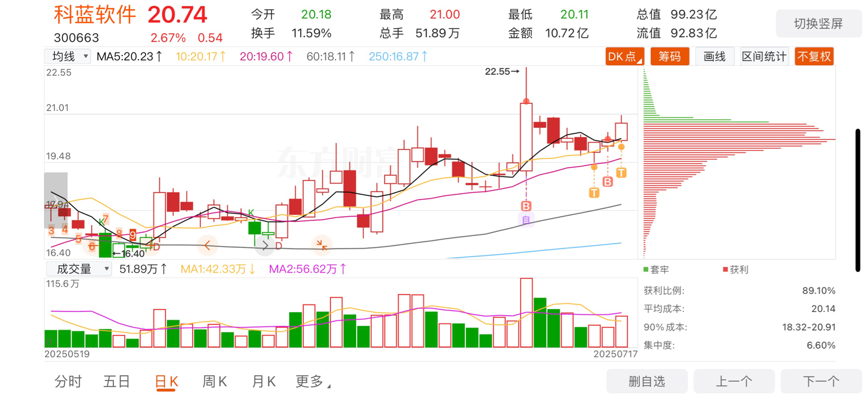Open the 画线 drawing tool

(x=714, y=56)
